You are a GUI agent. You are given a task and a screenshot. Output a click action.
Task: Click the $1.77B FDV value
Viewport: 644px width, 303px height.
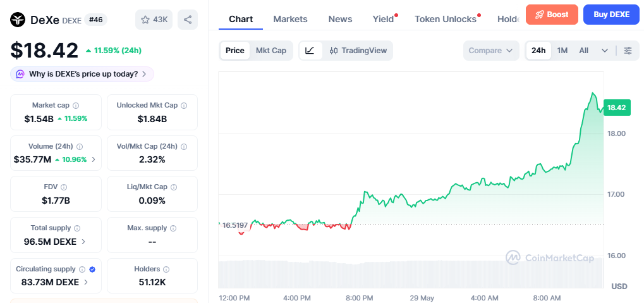pos(56,201)
